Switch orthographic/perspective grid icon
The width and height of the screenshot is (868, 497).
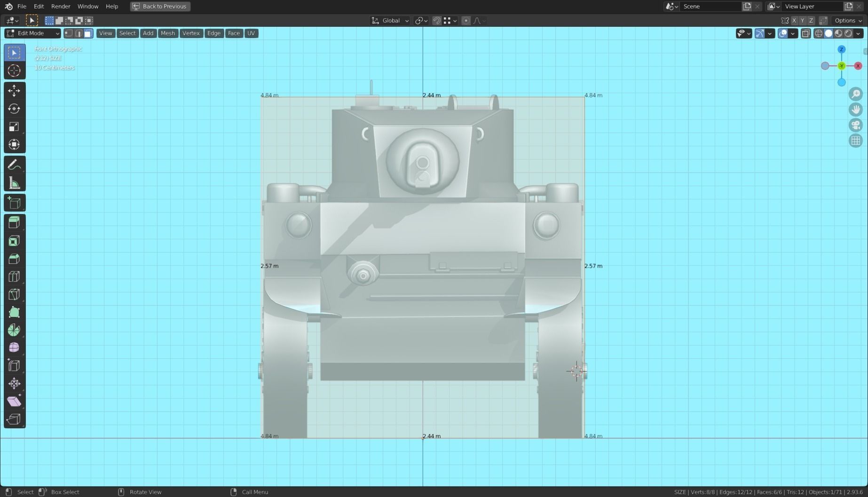tap(855, 141)
